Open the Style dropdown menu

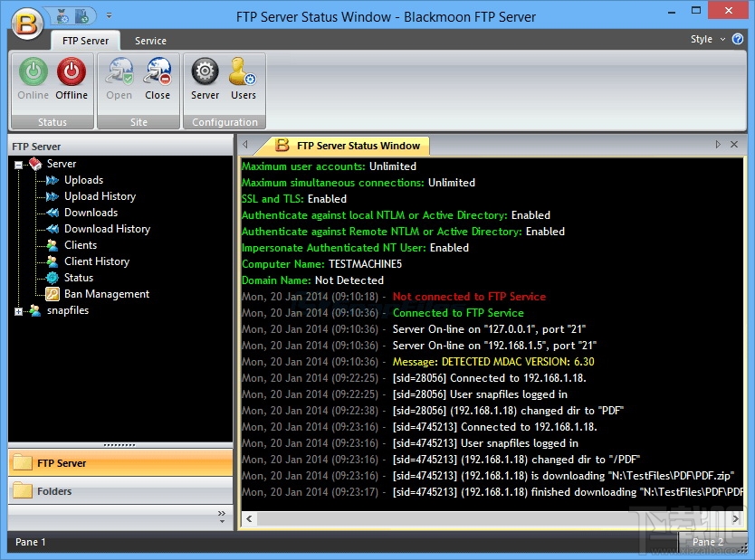[x=707, y=39]
